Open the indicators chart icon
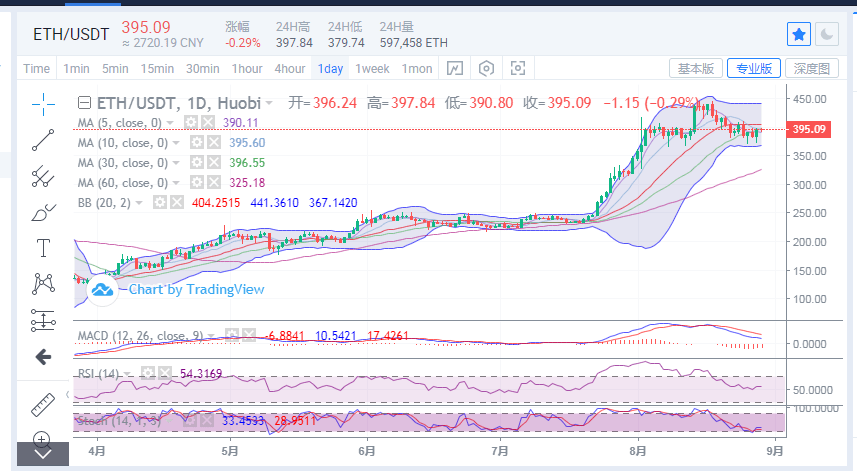Image resolution: width=857 pixels, height=471 pixels. click(x=455, y=68)
